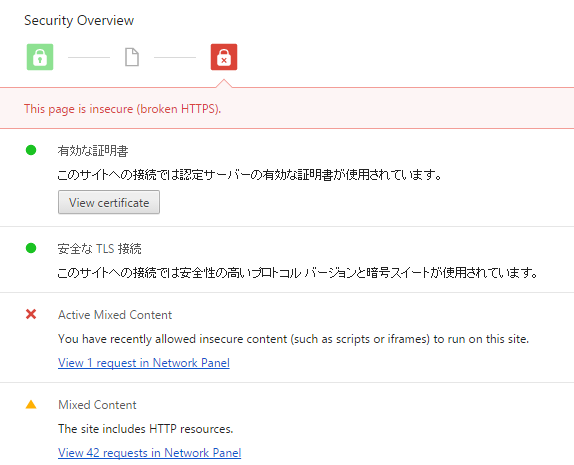
Task: Click orange triangle beside Mixed Content
Action: pos(31,404)
